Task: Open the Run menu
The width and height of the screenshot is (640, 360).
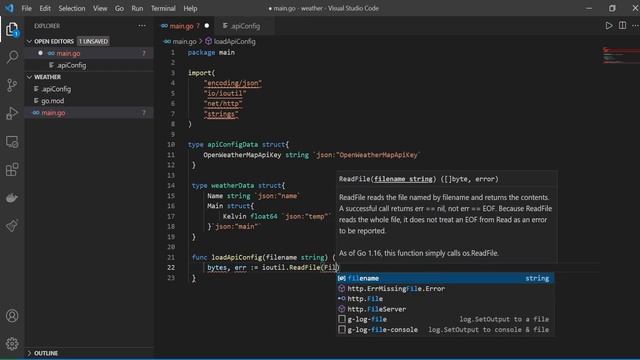Action: pyautogui.click(x=137, y=8)
